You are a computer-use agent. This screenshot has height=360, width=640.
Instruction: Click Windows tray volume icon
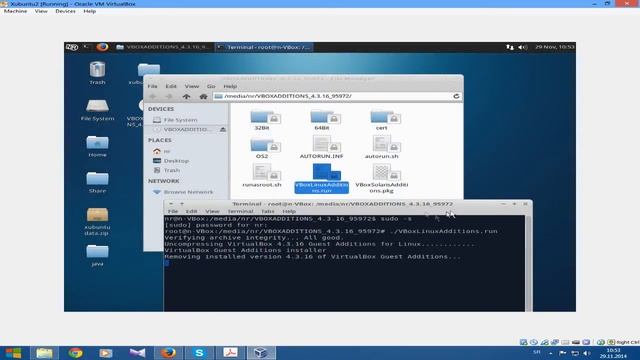point(587,353)
